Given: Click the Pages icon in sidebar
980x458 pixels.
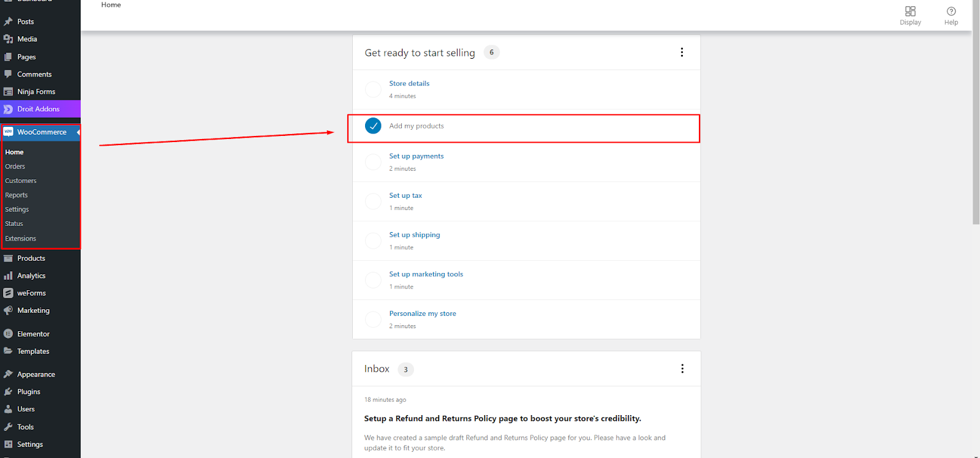Looking at the screenshot, I should coord(8,57).
